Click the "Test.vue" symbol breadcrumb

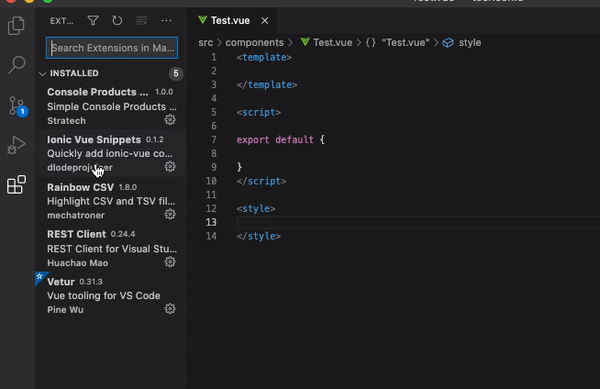[x=405, y=42]
